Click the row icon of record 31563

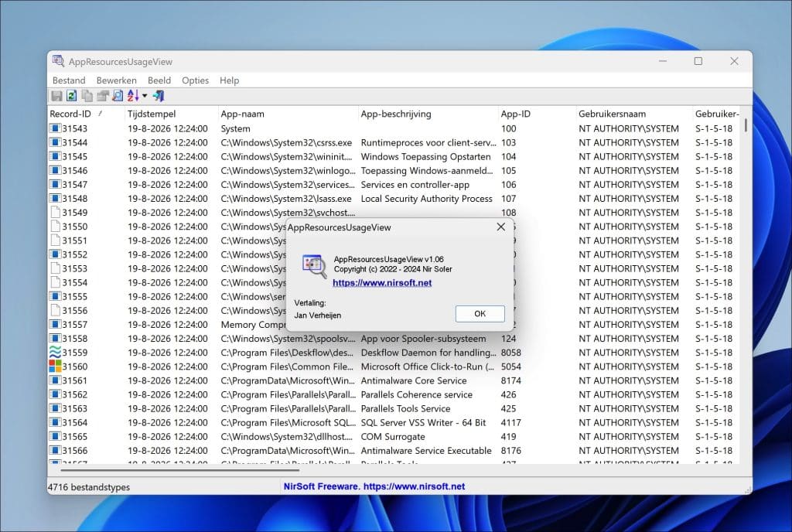click(x=55, y=408)
